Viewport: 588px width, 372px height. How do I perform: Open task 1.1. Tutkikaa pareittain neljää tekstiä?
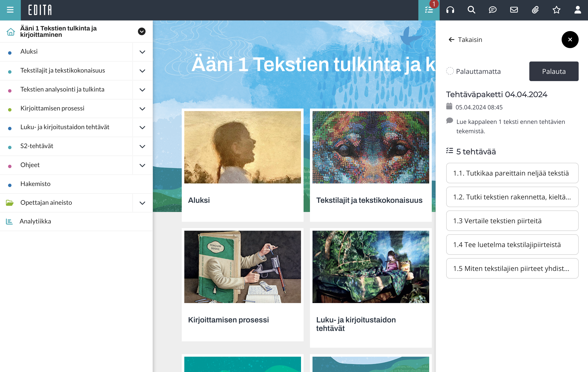[x=512, y=173]
